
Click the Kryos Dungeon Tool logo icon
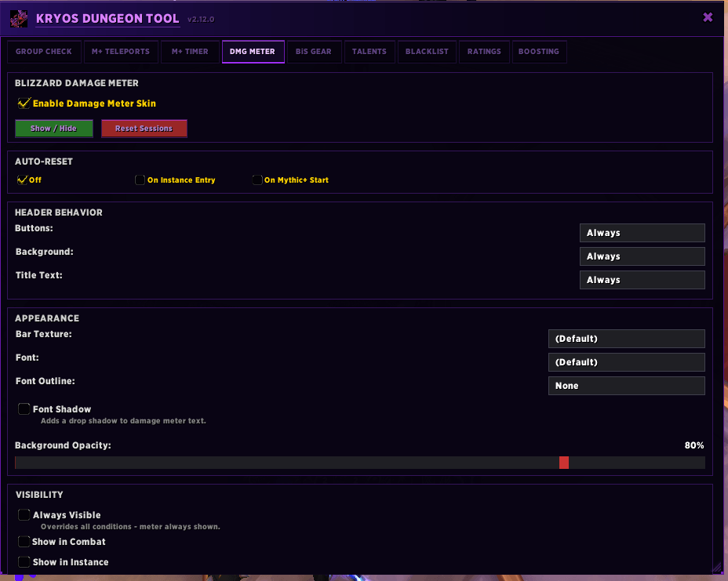(x=19, y=19)
